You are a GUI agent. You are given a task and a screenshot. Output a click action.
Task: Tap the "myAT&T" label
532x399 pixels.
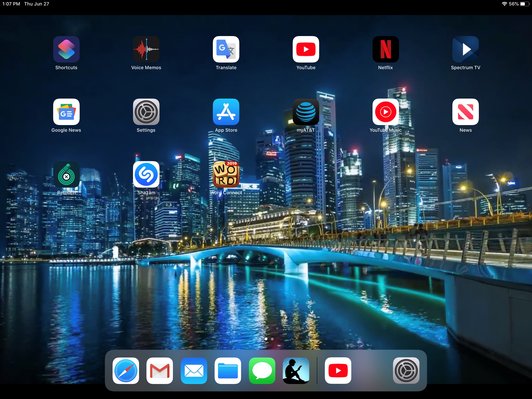pyautogui.click(x=306, y=130)
